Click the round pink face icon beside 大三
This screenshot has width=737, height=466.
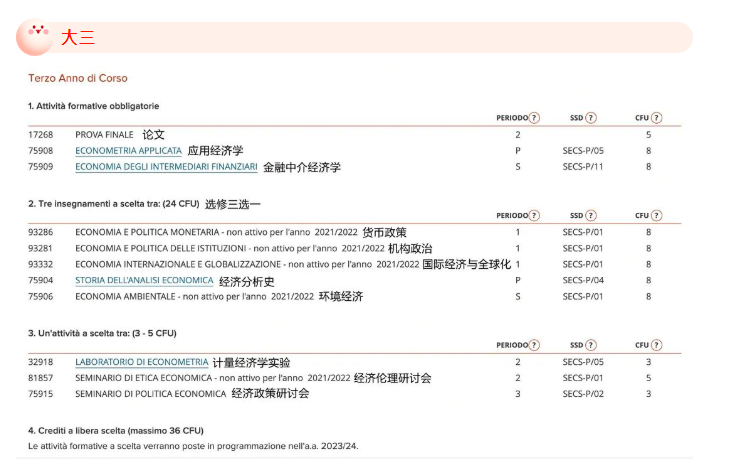[35, 37]
